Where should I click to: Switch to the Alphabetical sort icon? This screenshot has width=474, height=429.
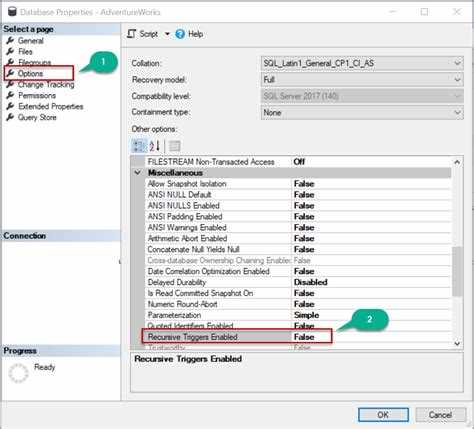click(154, 146)
